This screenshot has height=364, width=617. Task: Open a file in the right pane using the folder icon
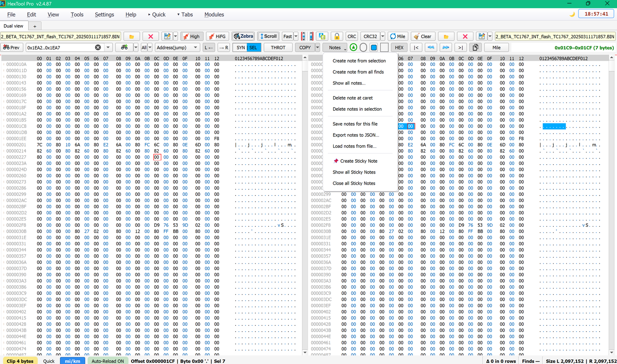tap(446, 36)
